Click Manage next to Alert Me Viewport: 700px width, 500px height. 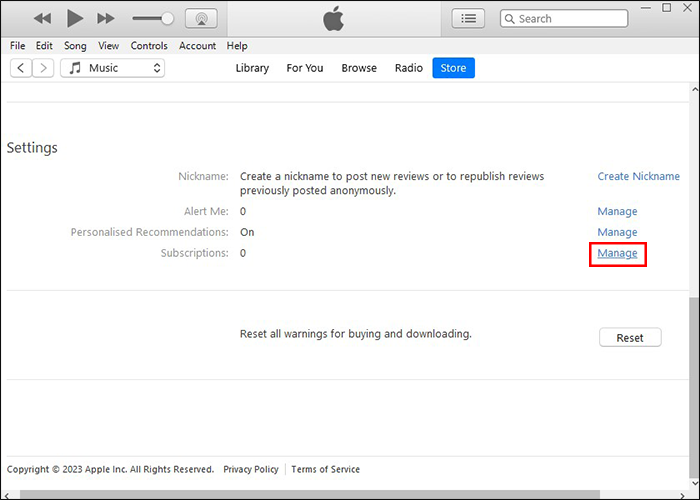click(617, 211)
